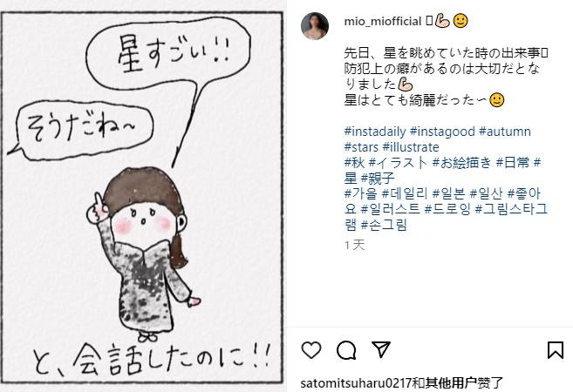
Task: View satomitsuharu0217 liker profile
Action: pyautogui.click(x=356, y=383)
